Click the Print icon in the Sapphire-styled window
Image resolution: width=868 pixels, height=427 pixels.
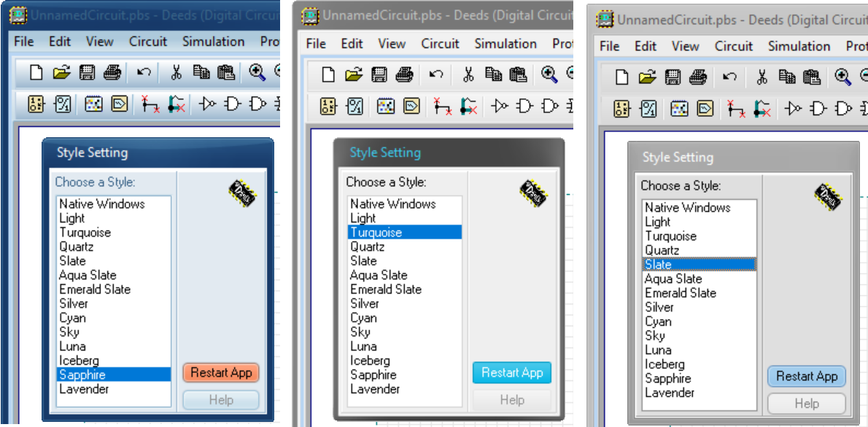(112, 72)
